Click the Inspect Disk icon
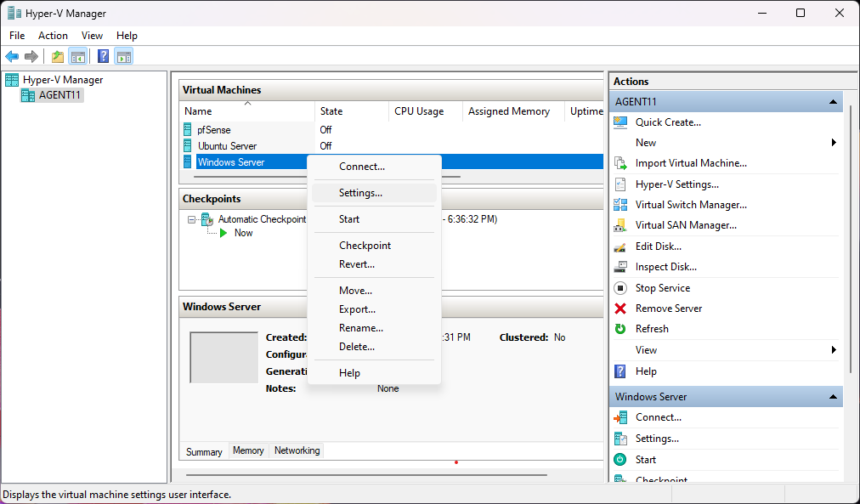This screenshot has width=860, height=504. click(x=620, y=267)
